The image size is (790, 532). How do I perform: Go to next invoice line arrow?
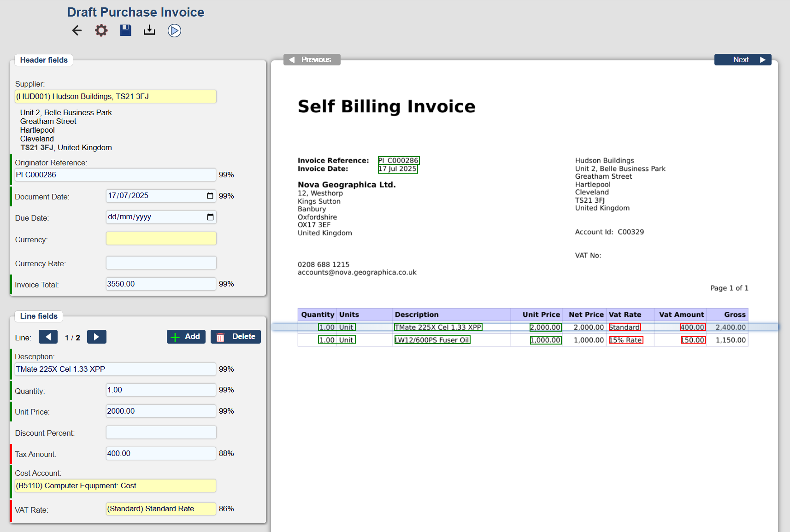[x=96, y=337]
